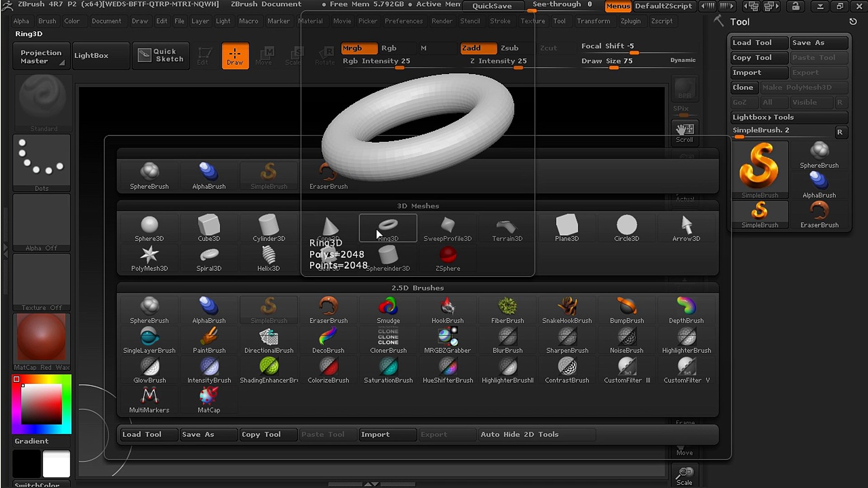Viewport: 868px width, 488px height.
Task: Pick the PaintBrush tool
Action: coord(209,340)
